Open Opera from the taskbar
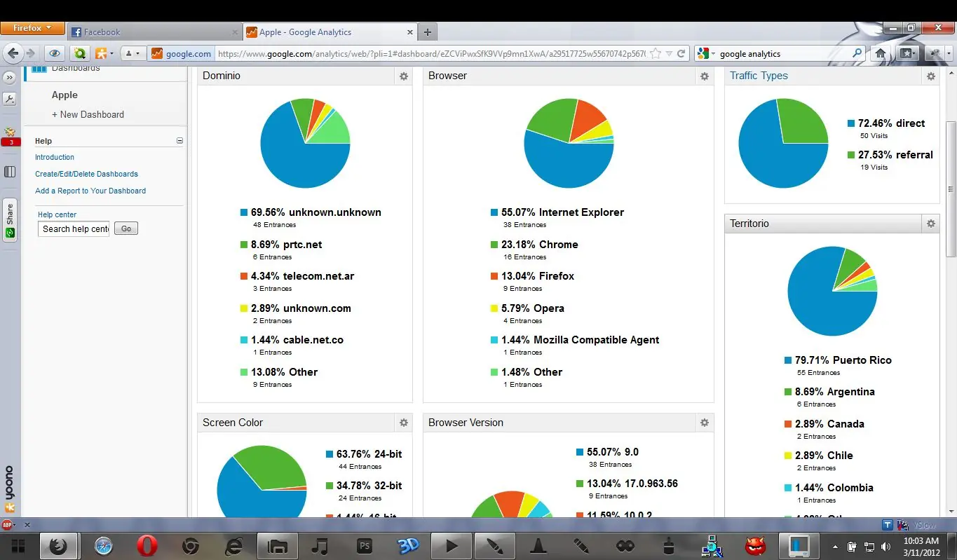 pyautogui.click(x=147, y=546)
